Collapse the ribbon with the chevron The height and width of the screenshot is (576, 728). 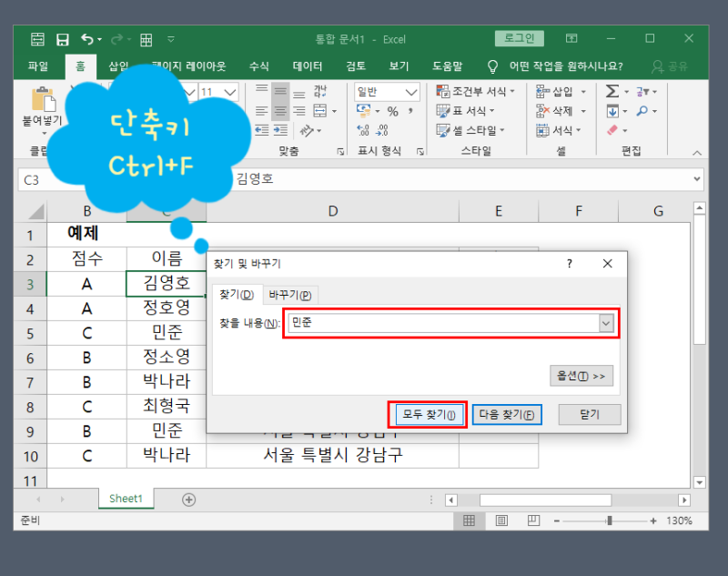(697, 153)
